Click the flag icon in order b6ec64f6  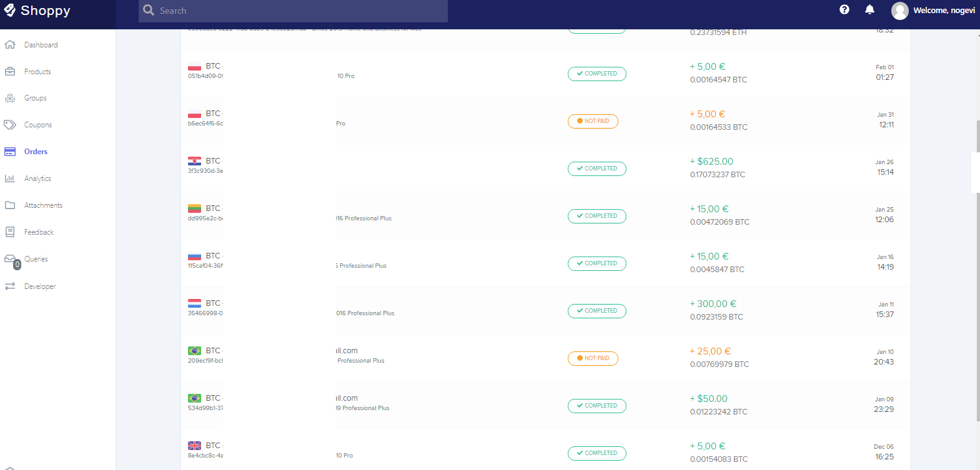194,114
